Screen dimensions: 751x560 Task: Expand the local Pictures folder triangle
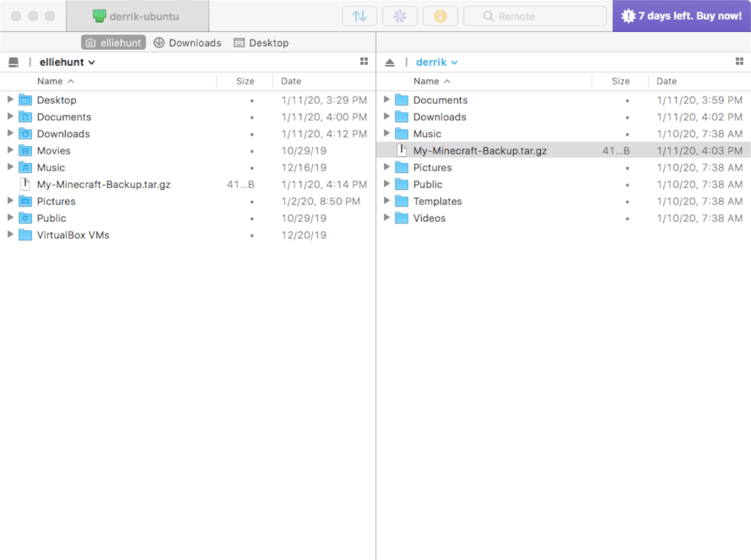coord(10,201)
